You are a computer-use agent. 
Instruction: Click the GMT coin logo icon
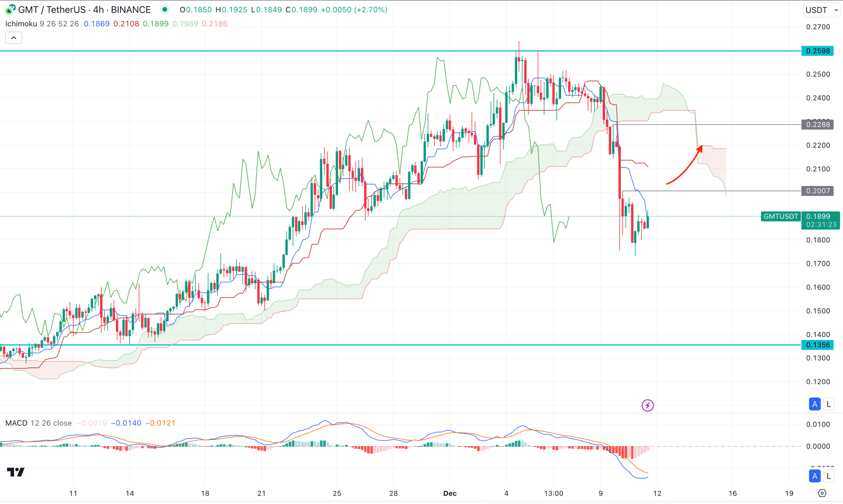(10, 9)
